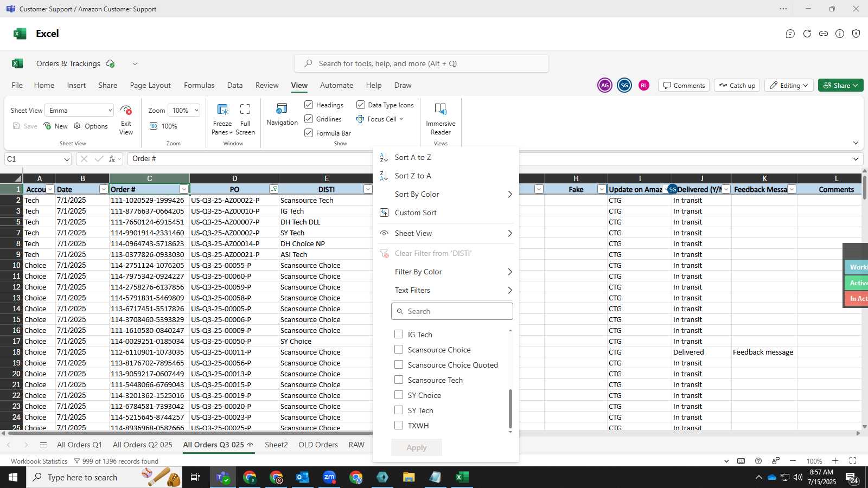Click the Save sheet view button
Screen dimensions: 868x488
click(x=25, y=126)
